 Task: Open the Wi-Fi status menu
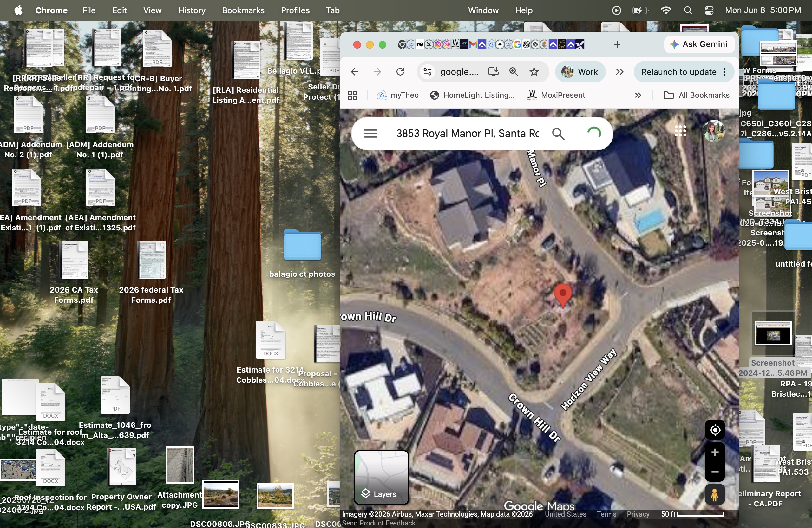click(666, 10)
